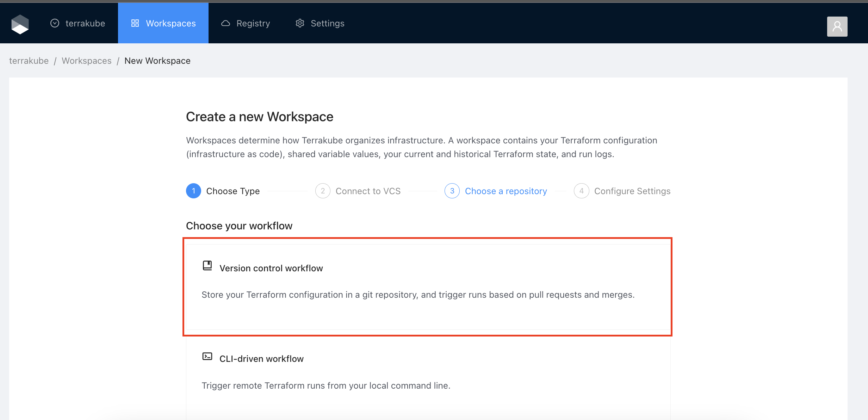Screen dimensions: 868x420
Task: Open the Workspaces tab in navbar
Action: pyautogui.click(x=170, y=23)
